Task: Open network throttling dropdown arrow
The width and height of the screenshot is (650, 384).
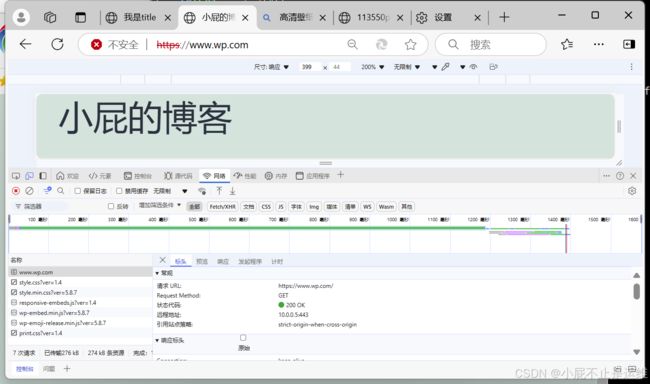Action: click(184, 191)
